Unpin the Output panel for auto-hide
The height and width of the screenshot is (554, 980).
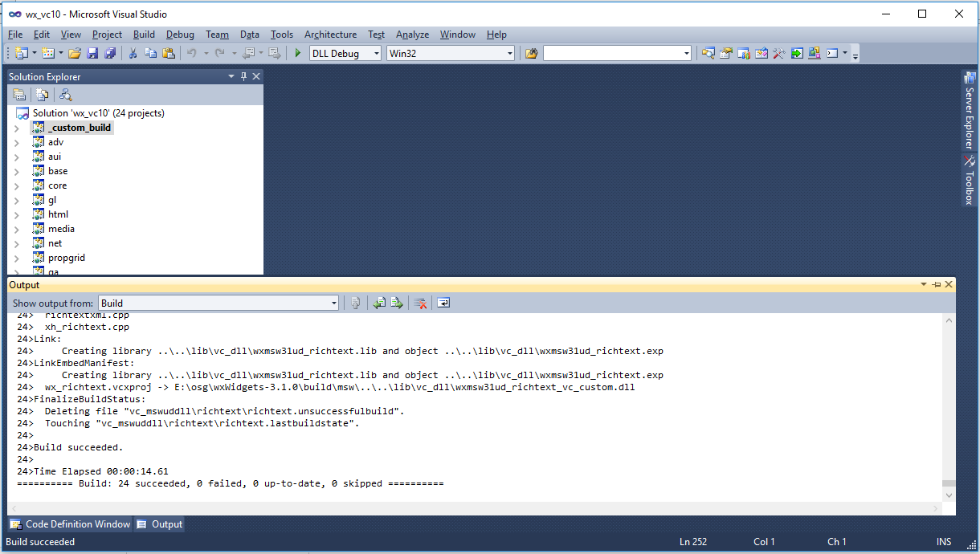click(937, 284)
